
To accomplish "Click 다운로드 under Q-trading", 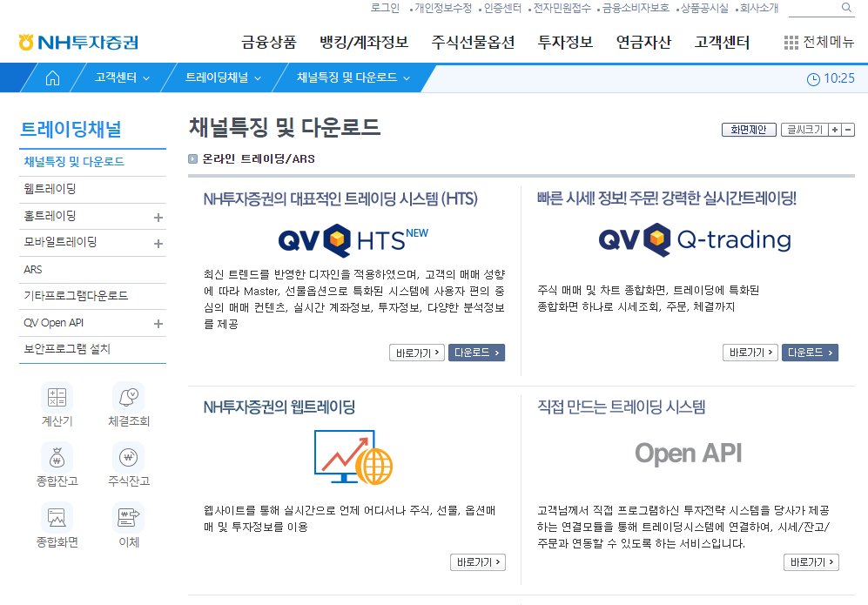I will (x=810, y=352).
